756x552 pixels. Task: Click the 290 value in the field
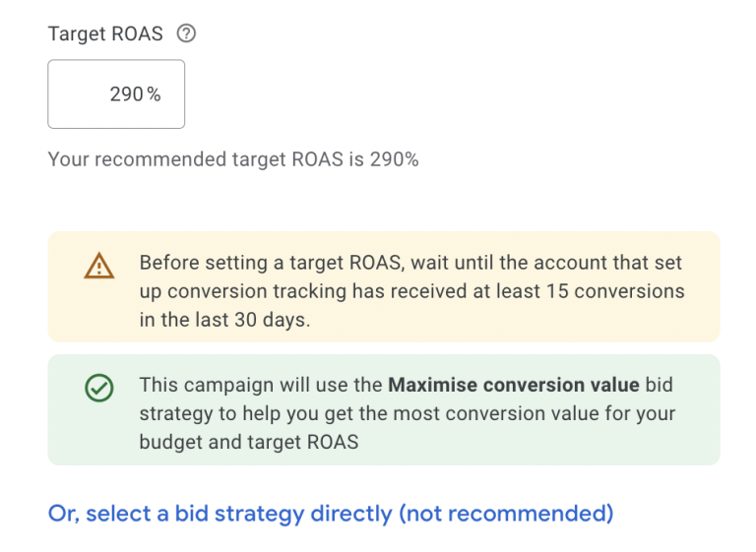(x=126, y=94)
